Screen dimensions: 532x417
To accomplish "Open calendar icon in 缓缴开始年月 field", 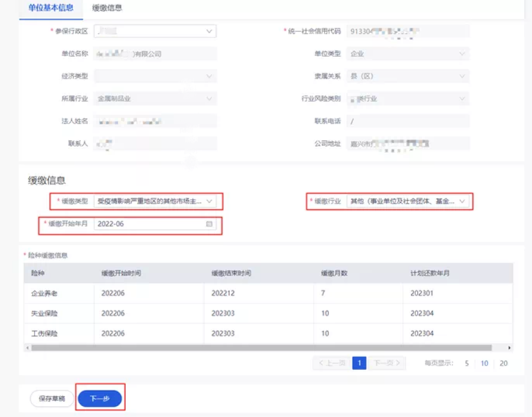I will pyautogui.click(x=209, y=224).
